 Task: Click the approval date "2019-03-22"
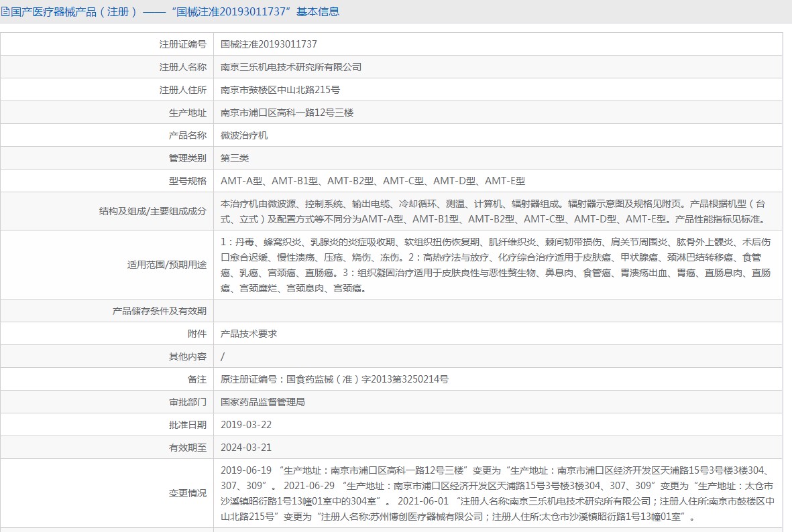point(246,425)
